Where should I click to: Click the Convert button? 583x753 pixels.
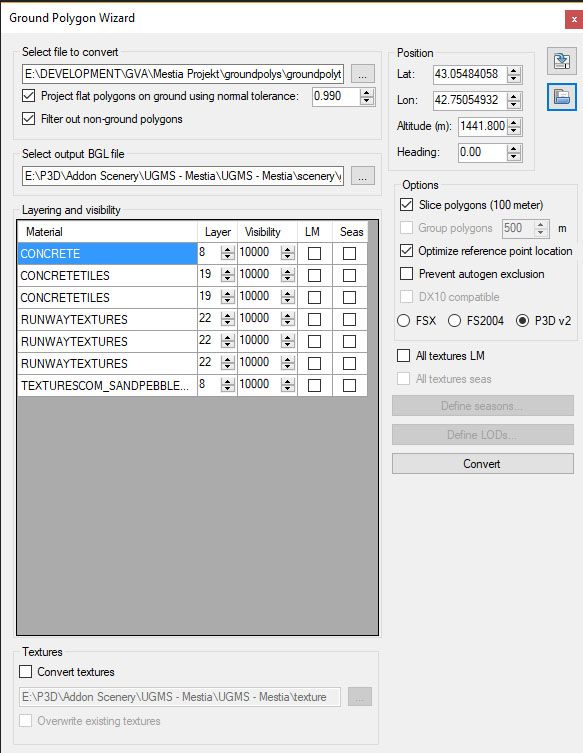pyautogui.click(x=483, y=464)
